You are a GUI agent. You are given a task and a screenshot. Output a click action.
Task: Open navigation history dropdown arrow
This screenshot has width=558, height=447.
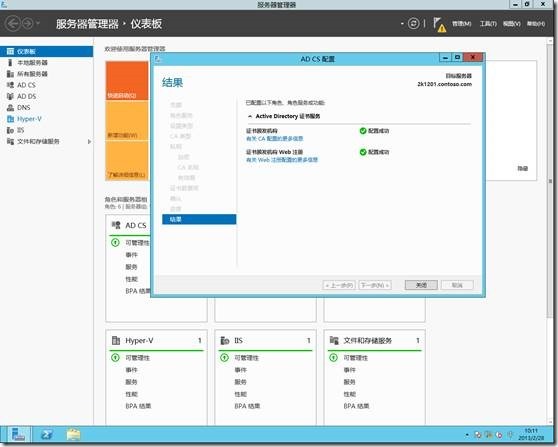pos(38,24)
